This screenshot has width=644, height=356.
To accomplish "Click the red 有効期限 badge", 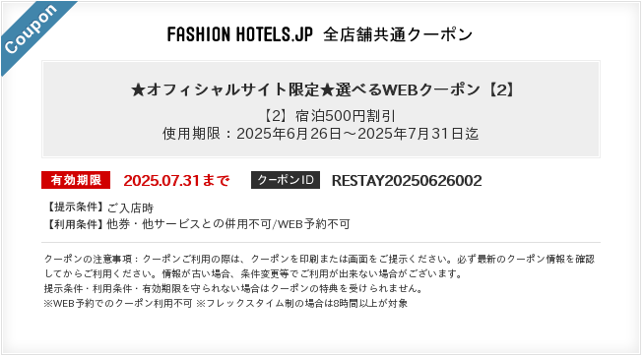I will point(76,180).
